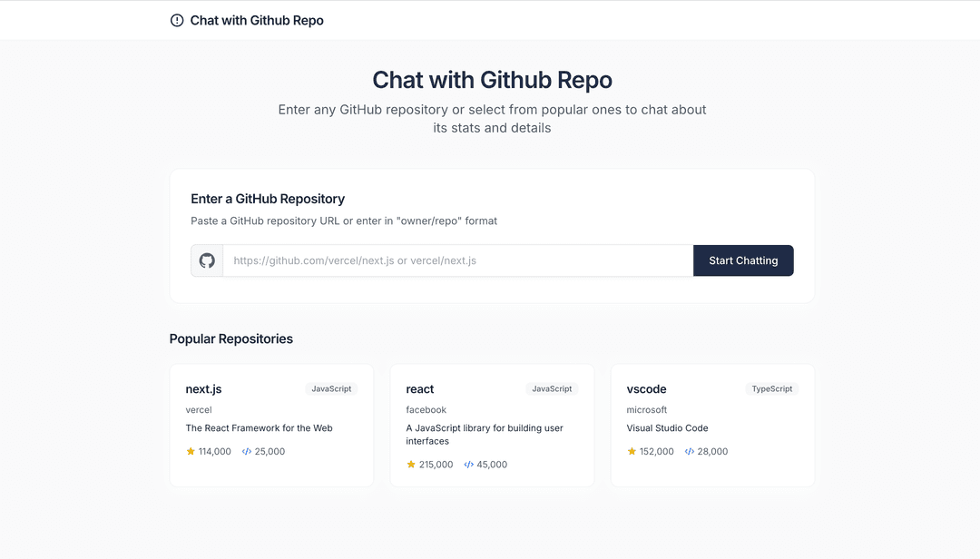Image resolution: width=980 pixels, height=559 pixels.
Task: Click the 'Enter a GitHub Repository' heading
Action: click(268, 199)
